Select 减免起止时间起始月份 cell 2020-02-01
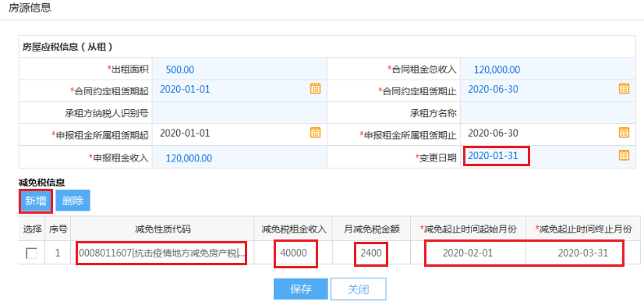The image size is (644, 305). pos(468,253)
